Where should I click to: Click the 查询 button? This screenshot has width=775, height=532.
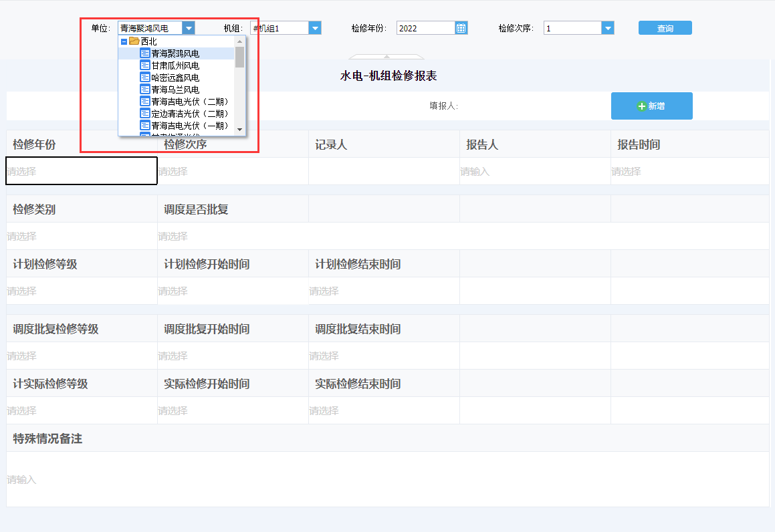click(x=665, y=28)
